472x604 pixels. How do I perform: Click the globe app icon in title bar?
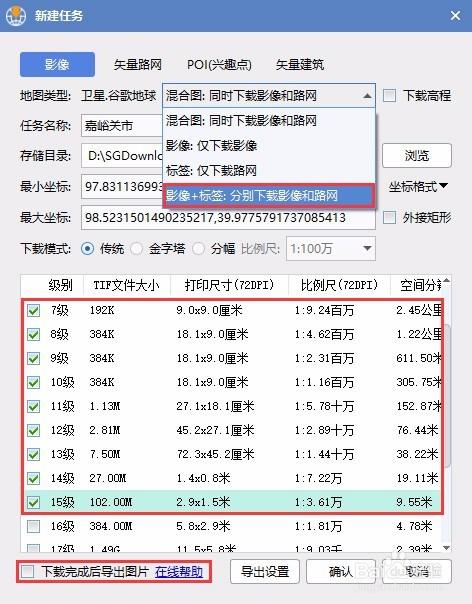(16, 15)
